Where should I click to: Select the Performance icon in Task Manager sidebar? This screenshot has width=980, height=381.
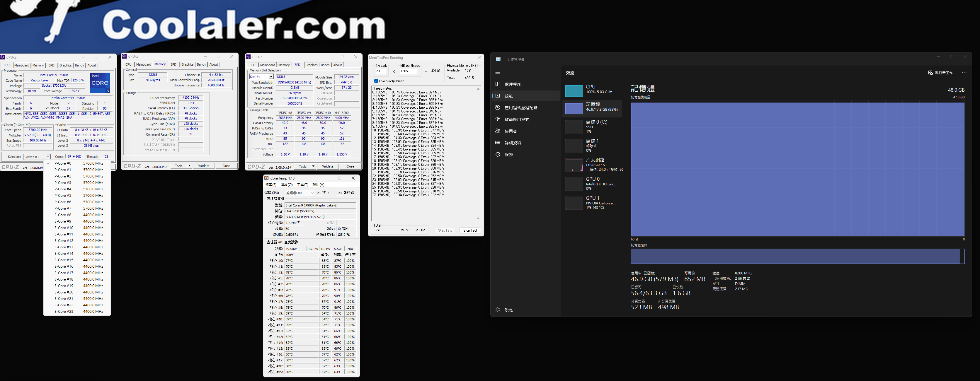click(498, 96)
